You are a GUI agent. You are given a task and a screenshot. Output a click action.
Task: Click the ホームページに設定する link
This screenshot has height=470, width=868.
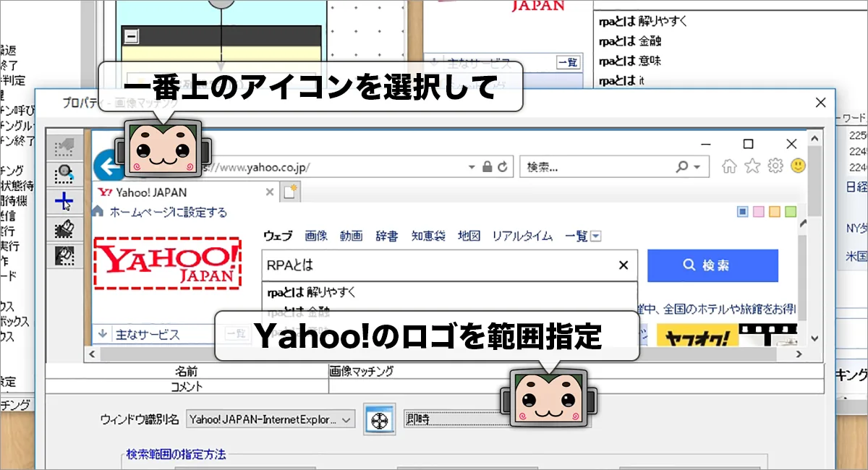tap(168, 213)
